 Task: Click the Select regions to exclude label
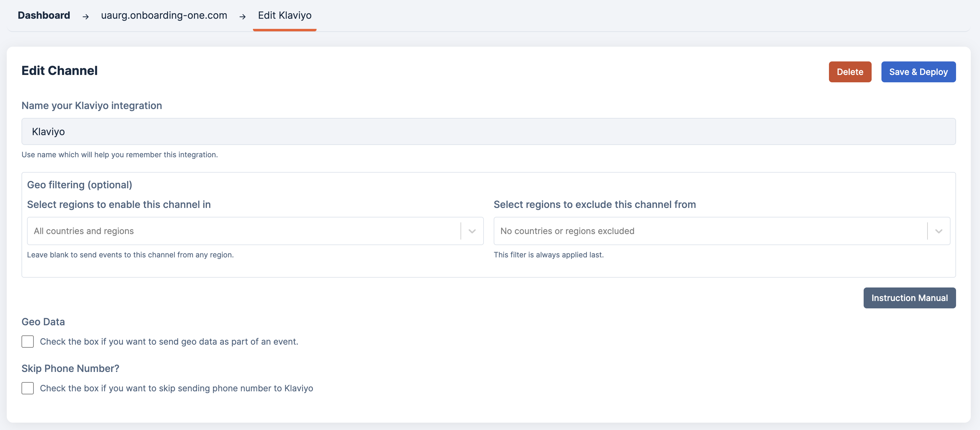pyautogui.click(x=594, y=204)
